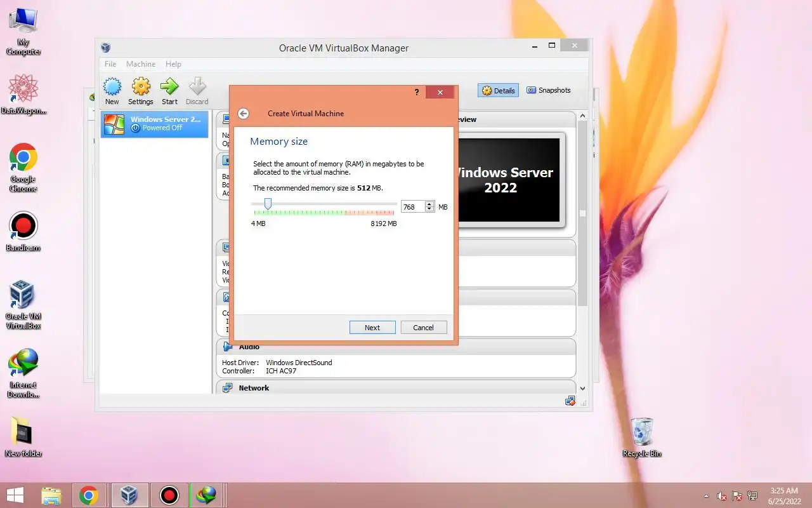The height and width of the screenshot is (508, 812).
Task: Click the green Start arrow icon
Action: tap(169, 91)
